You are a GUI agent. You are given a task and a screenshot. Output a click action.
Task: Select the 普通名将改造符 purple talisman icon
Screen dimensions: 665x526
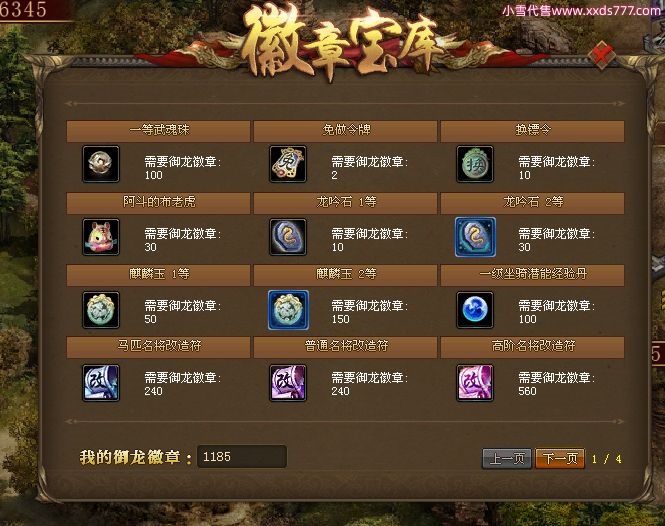[288, 383]
